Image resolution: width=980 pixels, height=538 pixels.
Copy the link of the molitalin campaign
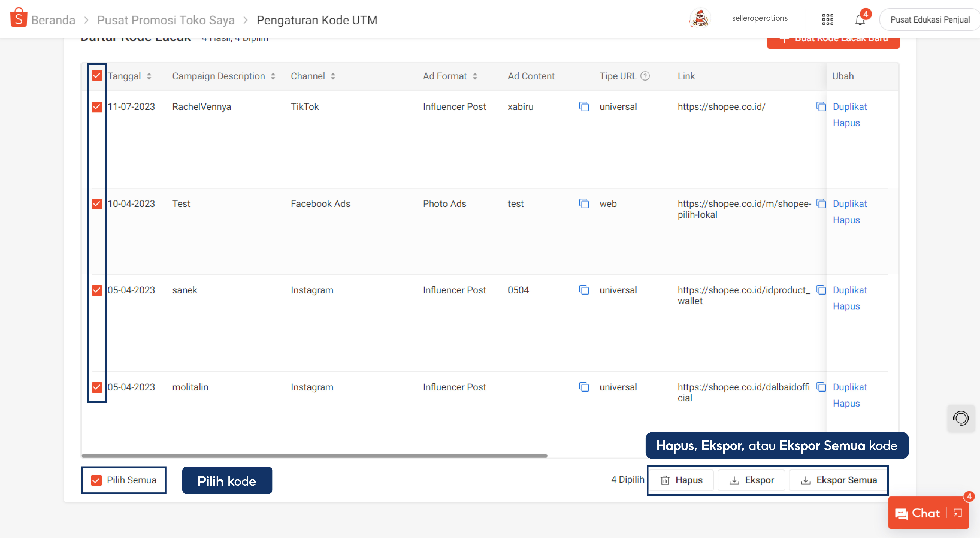click(x=821, y=387)
